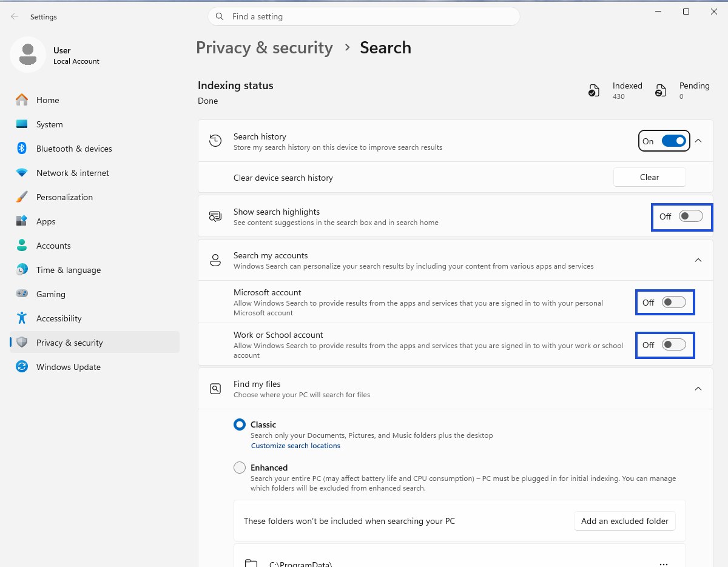Click the folder icon beside C:\ProgramData\
This screenshot has height=567, width=728.
[x=251, y=563]
